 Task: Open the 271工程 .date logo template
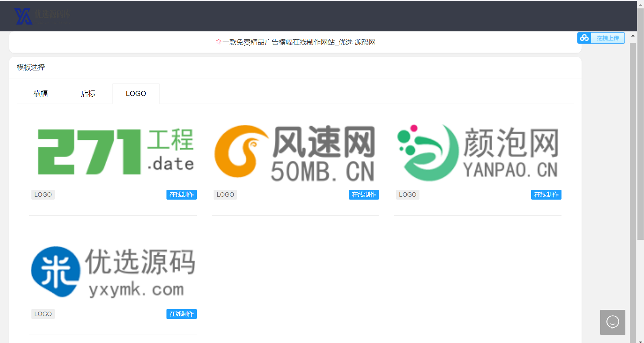coord(113,151)
